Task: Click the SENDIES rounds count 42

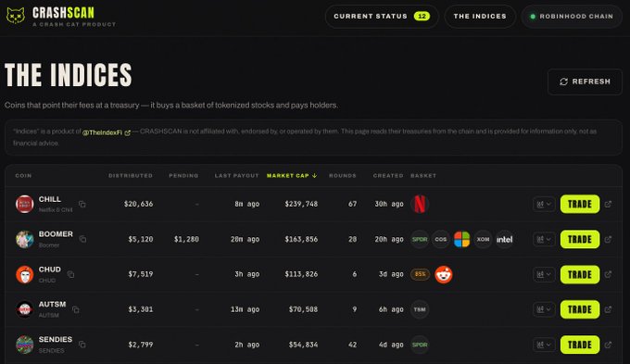Action: [x=352, y=345]
